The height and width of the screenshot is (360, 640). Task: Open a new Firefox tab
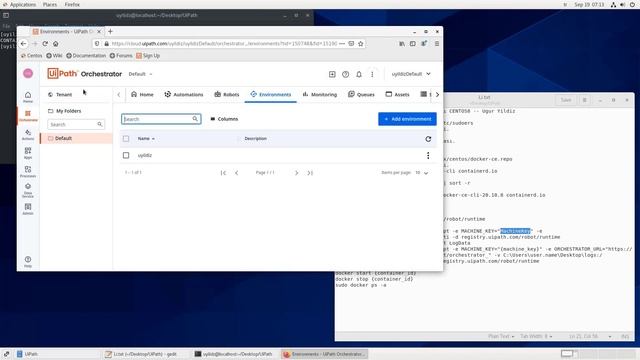point(110,31)
